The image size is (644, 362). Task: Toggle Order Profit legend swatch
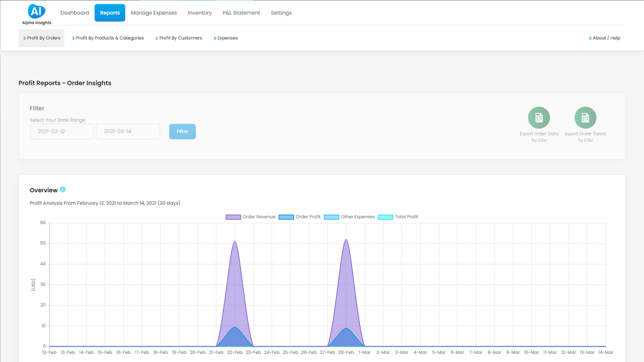pos(286,217)
